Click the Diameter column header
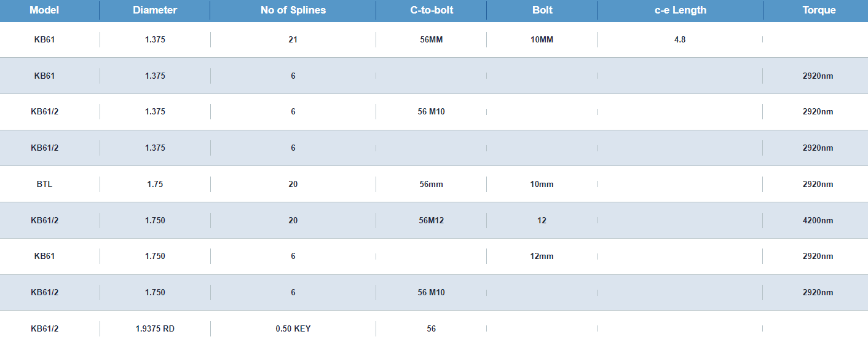 [x=155, y=10]
